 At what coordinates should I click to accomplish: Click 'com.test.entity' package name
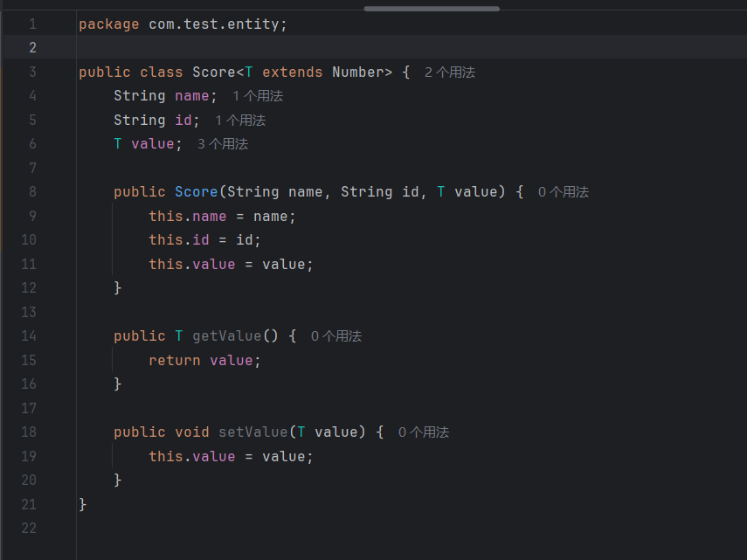[214, 24]
